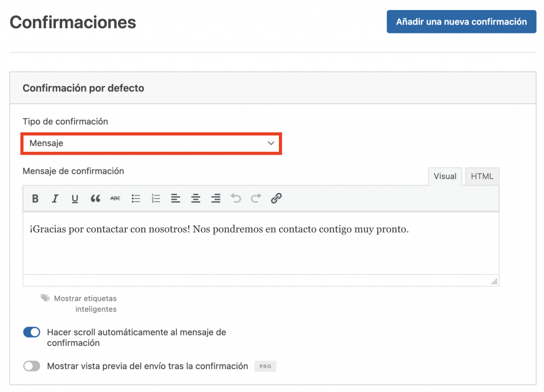Add a new confirmation
Viewport: 544px width, 392px height.
click(x=461, y=22)
